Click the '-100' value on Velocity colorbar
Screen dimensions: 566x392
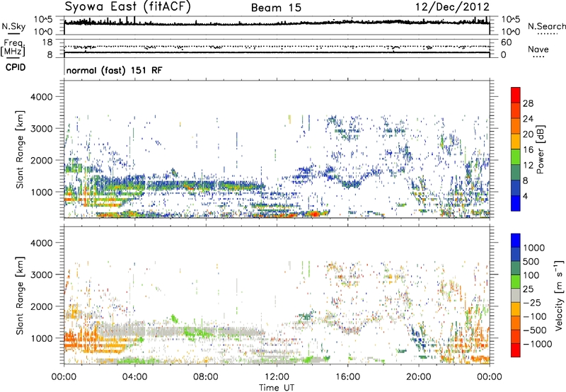pos(535,316)
